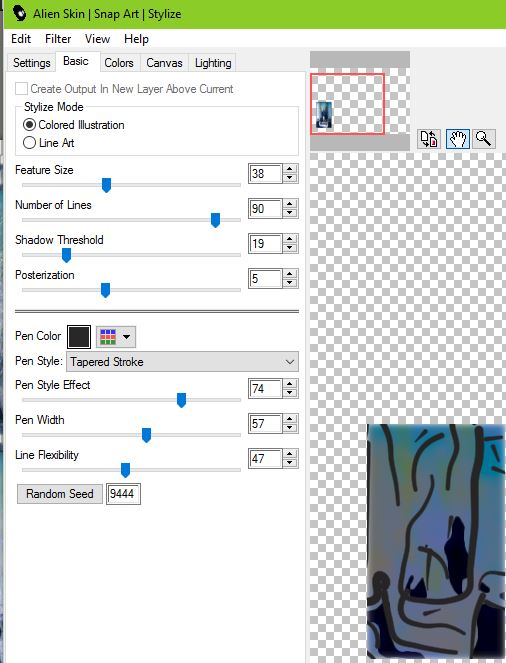Switch to the Canvas tab
Viewport: 506px width, 663px height.
point(164,63)
